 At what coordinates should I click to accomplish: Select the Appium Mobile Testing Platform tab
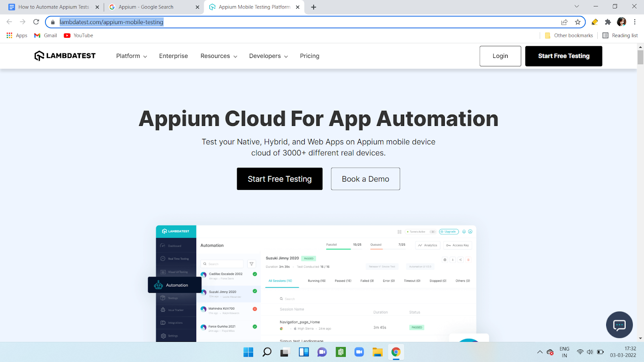click(254, 7)
